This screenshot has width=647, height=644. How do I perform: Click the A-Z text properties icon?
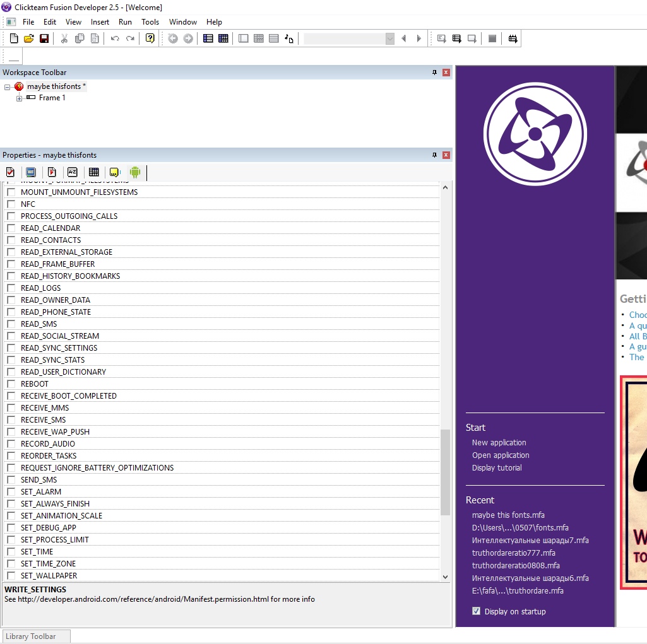point(72,172)
